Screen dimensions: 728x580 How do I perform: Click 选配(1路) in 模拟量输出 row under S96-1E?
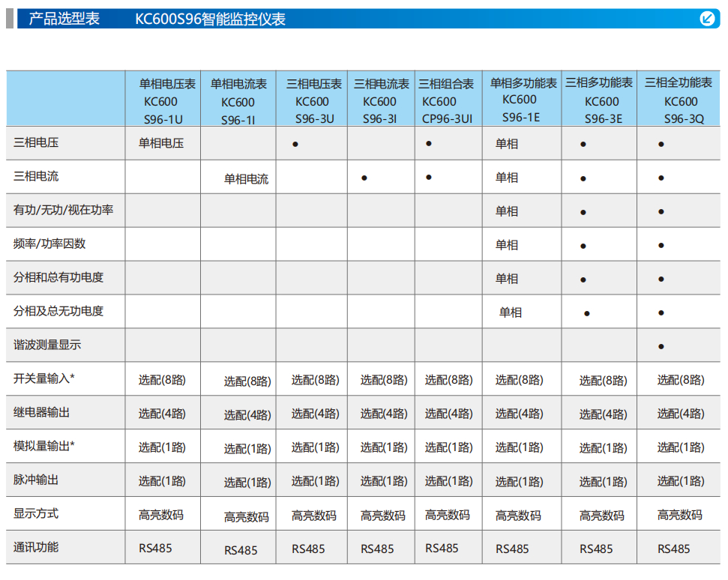pos(519,447)
